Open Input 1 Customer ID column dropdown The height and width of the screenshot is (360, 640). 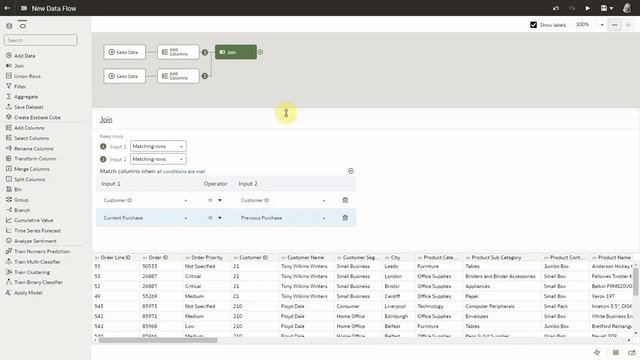tap(145, 200)
